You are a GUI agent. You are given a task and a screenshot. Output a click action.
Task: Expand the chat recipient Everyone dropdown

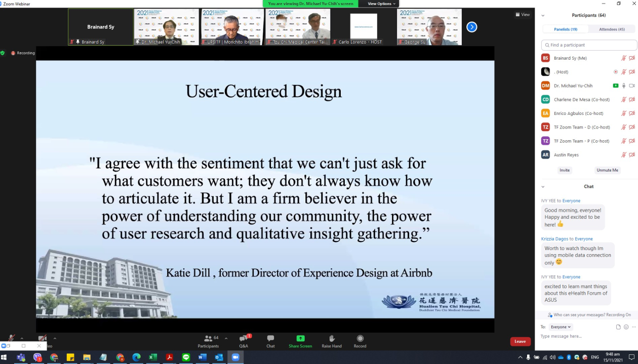(x=561, y=327)
